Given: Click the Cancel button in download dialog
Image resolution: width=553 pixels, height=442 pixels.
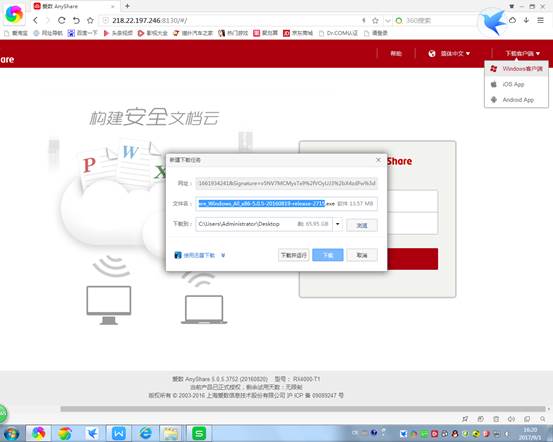Looking at the screenshot, I should (362, 255).
